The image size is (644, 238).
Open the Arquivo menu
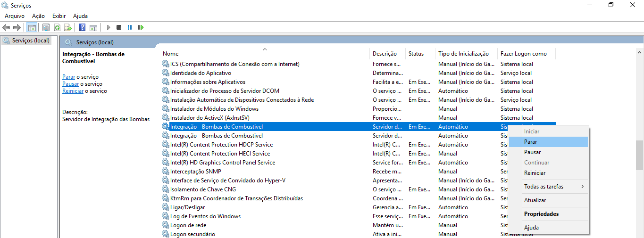tap(15, 16)
